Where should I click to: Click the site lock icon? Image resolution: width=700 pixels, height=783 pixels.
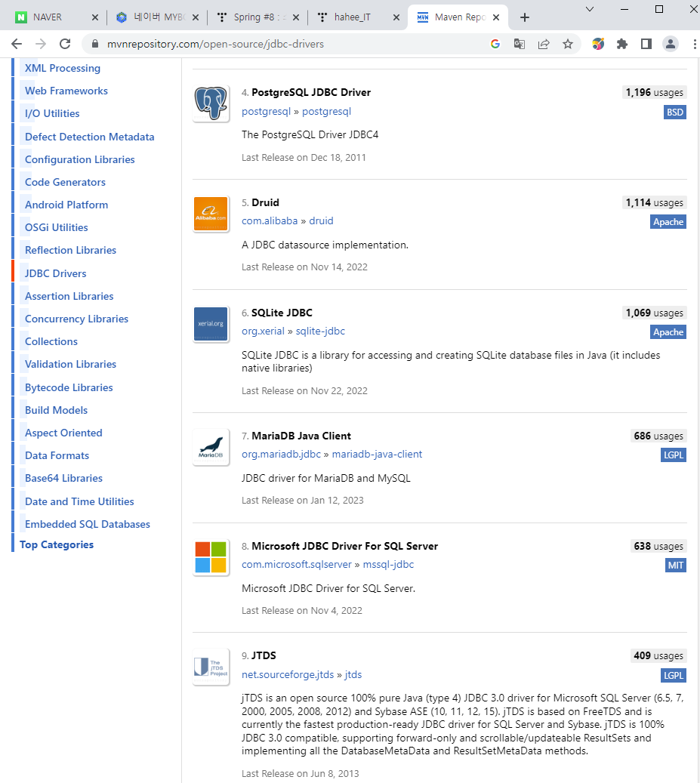(95, 44)
